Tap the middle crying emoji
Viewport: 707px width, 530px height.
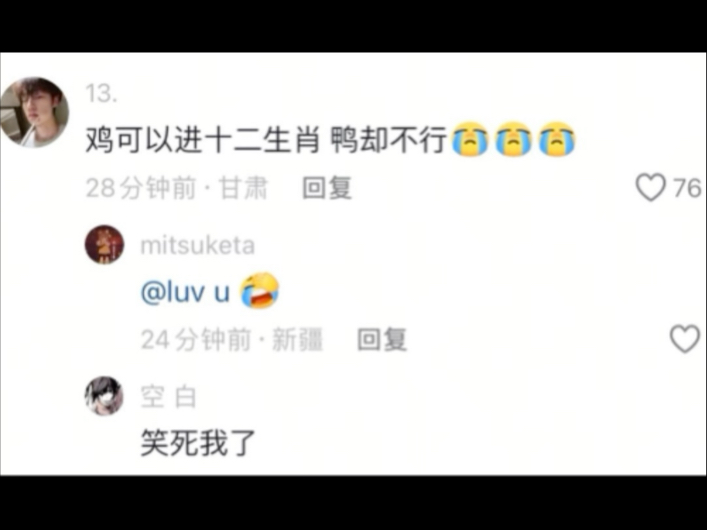tap(514, 139)
